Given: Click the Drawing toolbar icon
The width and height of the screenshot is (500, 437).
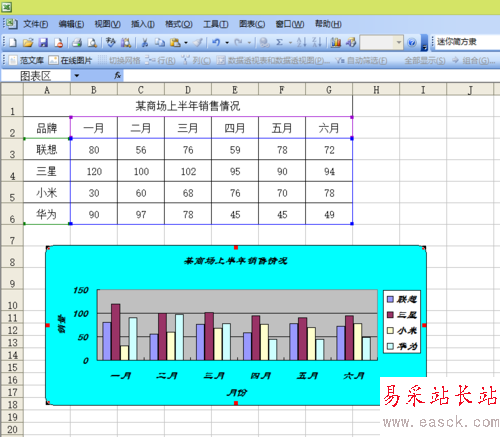Looking at the screenshot, I should click(351, 42).
